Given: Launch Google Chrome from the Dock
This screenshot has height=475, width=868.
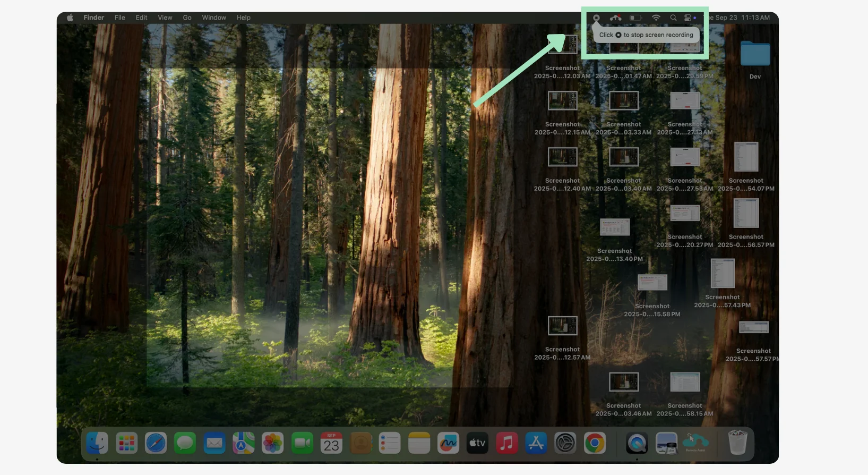Looking at the screenshot, I should tap(595, 443).
